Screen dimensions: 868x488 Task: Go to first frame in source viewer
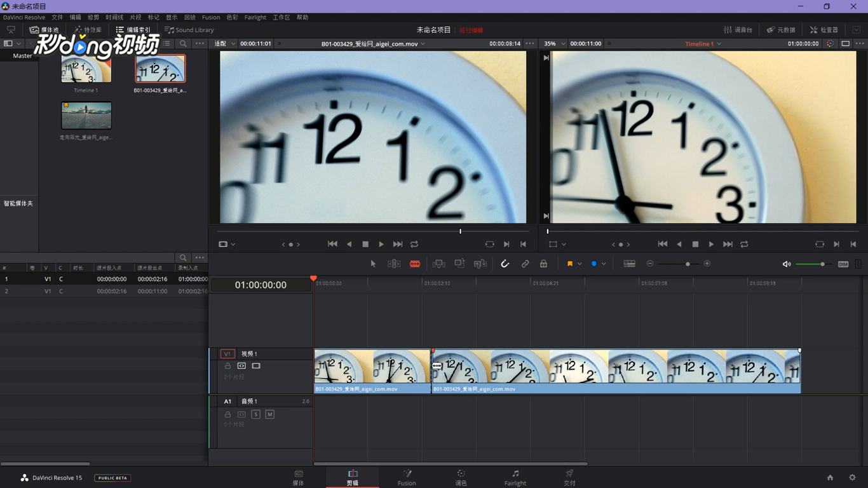click(x=332, y=244)
